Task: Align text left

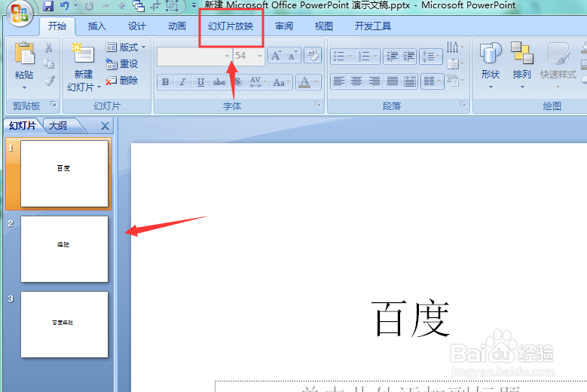Action: (339, 81)
